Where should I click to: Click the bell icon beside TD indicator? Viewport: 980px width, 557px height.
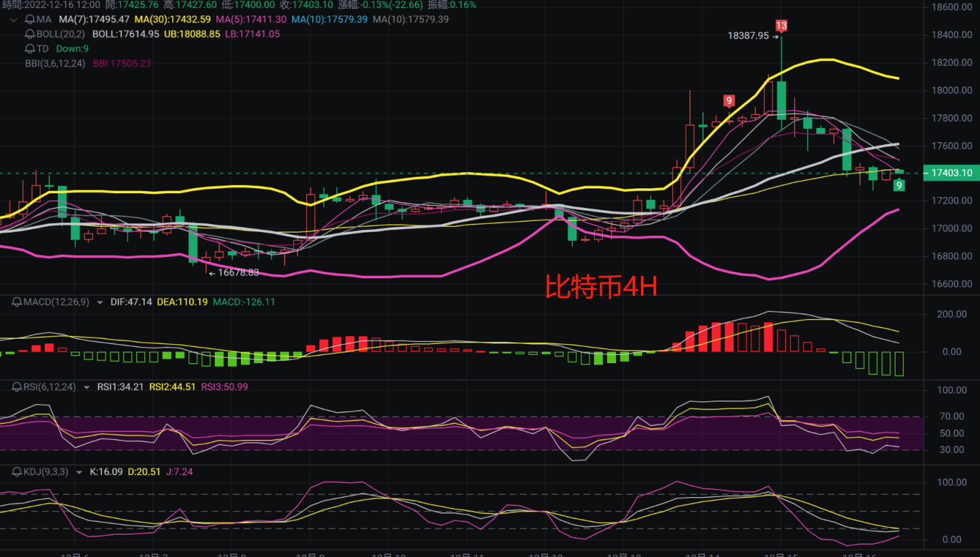click(29, 48)
